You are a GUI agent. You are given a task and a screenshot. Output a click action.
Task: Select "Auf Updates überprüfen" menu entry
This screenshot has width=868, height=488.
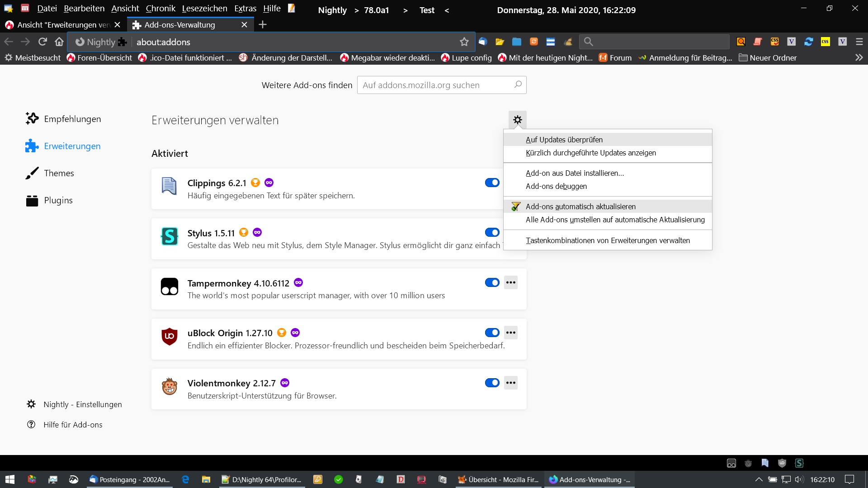(564, 140)
